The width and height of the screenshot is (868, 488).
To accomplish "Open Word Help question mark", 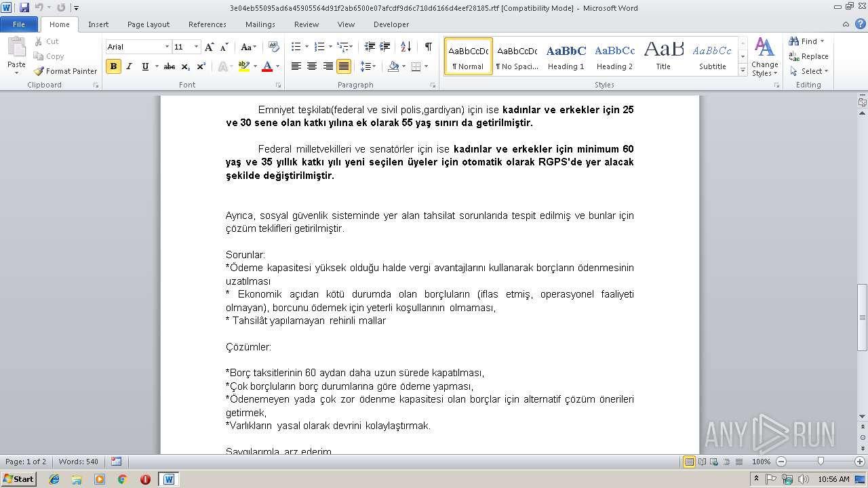I will (x=860, y=24).
